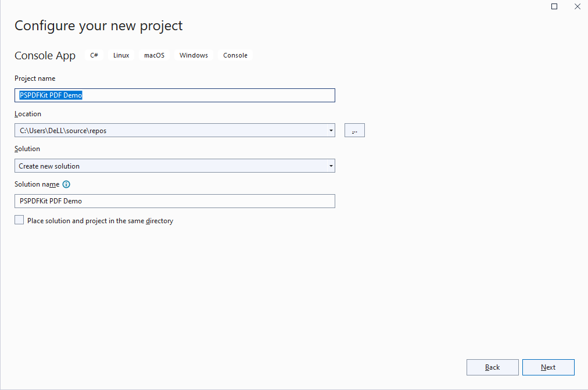The image size is (588, 390).
Task: Click the Configure your new project title
Action: point(98,26)
